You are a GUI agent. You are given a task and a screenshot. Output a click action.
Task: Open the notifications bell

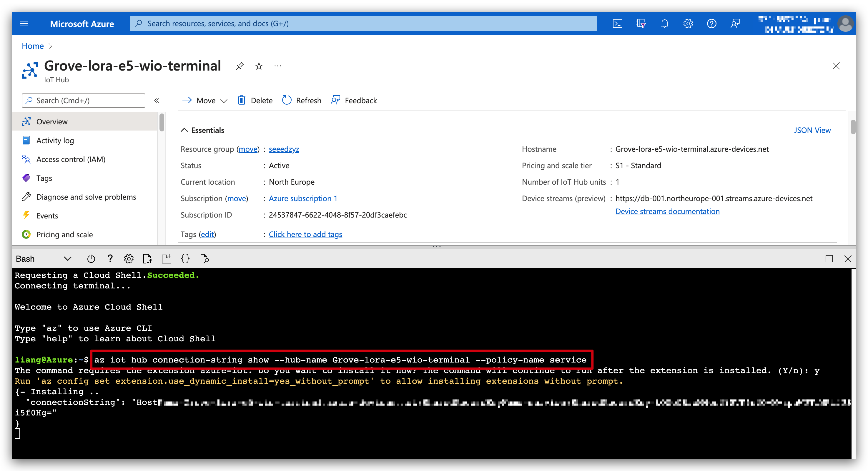pyautogui.click(x=664, y=24)
